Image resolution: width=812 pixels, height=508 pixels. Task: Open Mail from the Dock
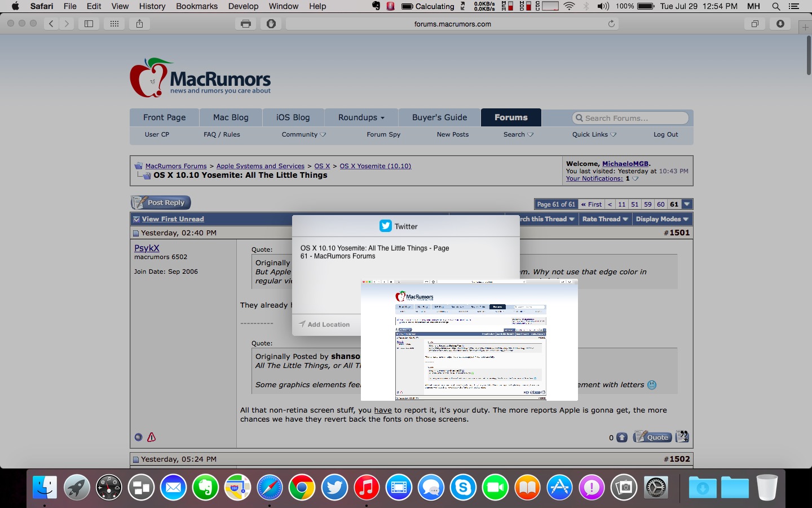point(173,487)
